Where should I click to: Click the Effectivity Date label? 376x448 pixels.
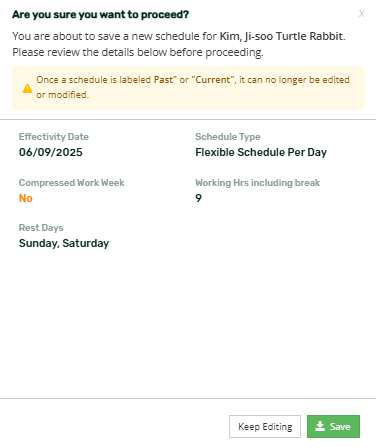pos(54,137)
